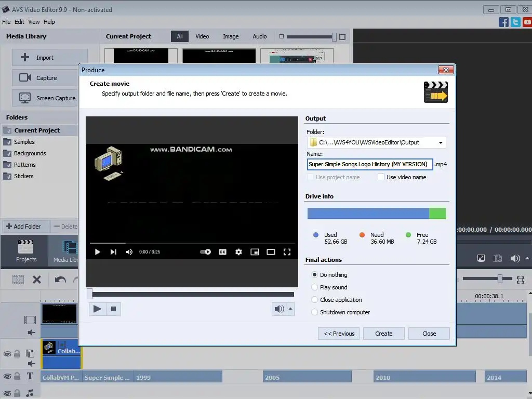Image resolution: width=532 pixels, height=399 pixels.
Task: Click the video track filmstrip icon
Action: [30, 320]
